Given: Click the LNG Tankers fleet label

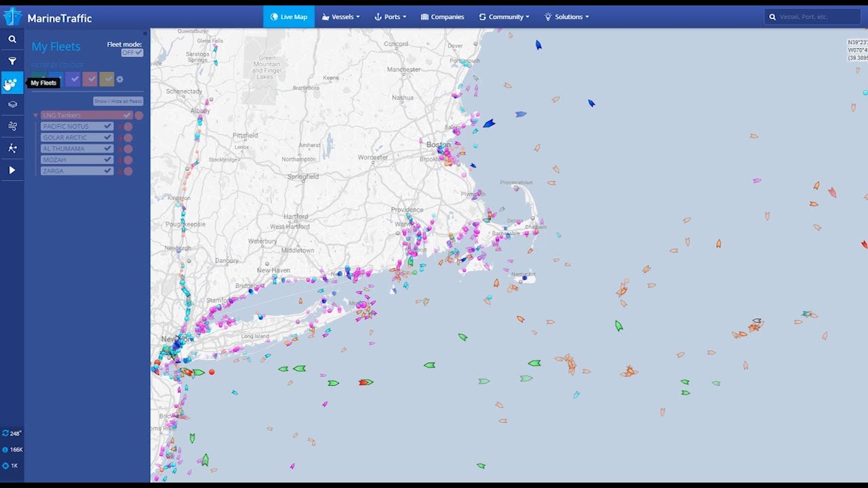Looking at the screenshot, I should pos(62,115).
